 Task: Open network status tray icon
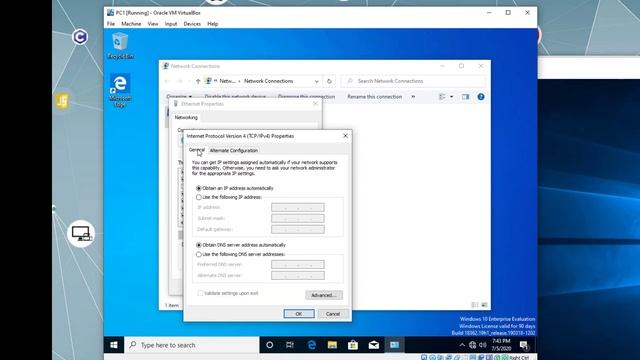[472, 345]
